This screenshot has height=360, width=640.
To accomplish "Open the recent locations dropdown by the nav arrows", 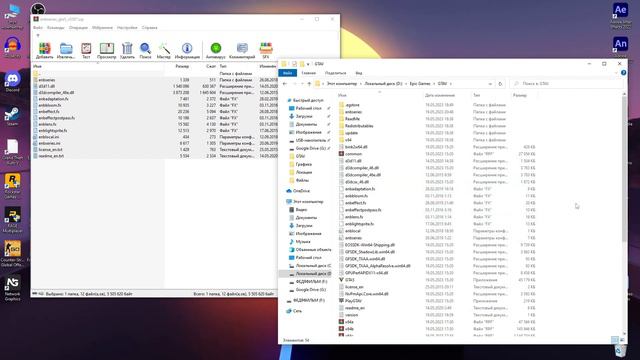I will pos(302,84).
